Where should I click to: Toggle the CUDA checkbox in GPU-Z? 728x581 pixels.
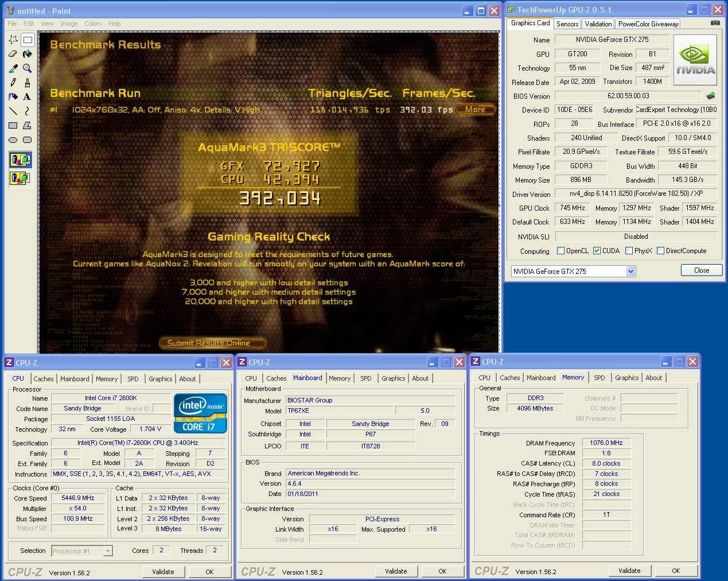pyautogui.click(x=597, y=251)
